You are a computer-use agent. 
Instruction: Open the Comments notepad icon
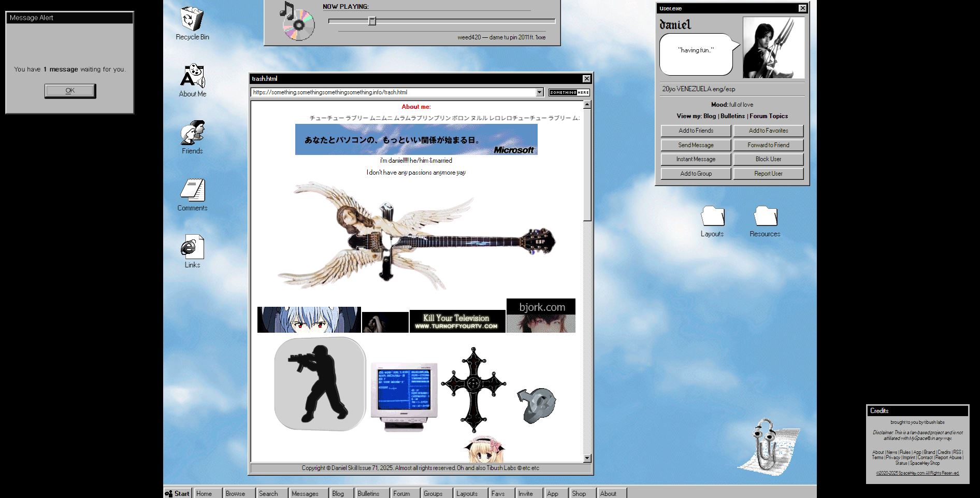tap(192, 194)
